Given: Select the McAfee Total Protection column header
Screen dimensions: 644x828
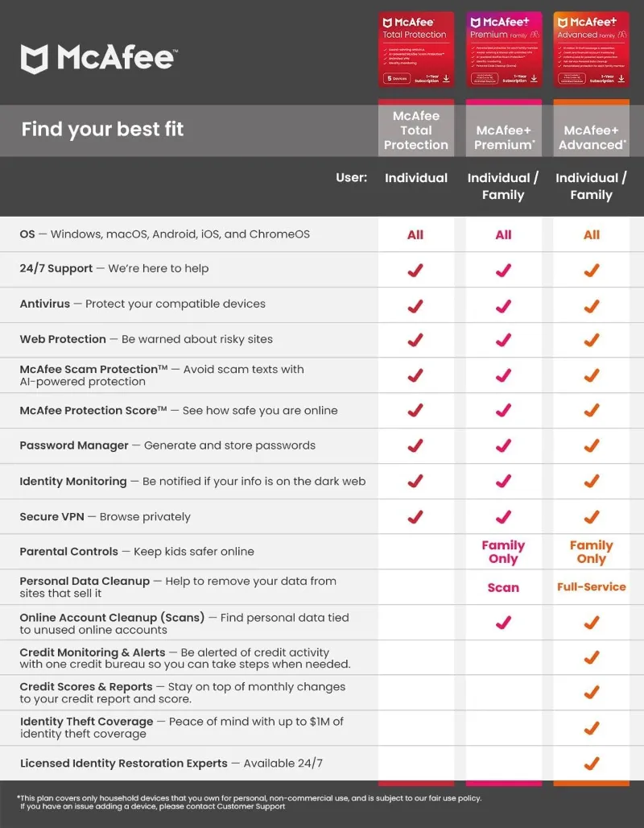Looking at the screenshot, I should 415,130.
